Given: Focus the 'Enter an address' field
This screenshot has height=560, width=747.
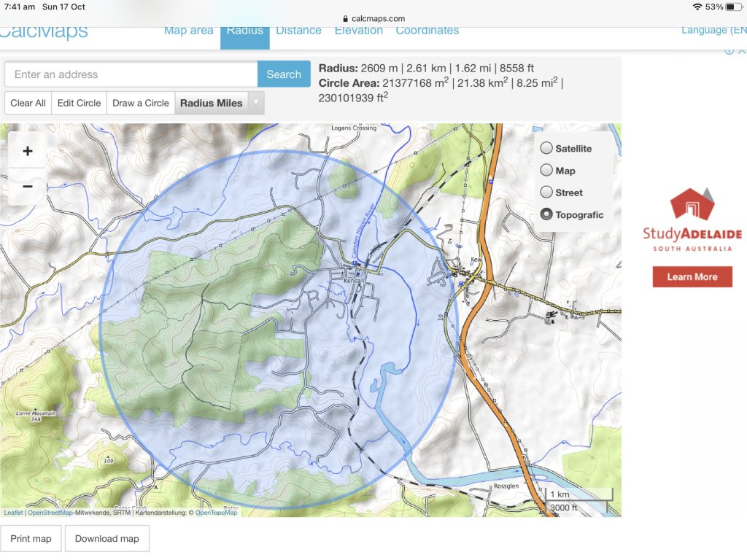Looking at the screenshot, I should 131,74.
